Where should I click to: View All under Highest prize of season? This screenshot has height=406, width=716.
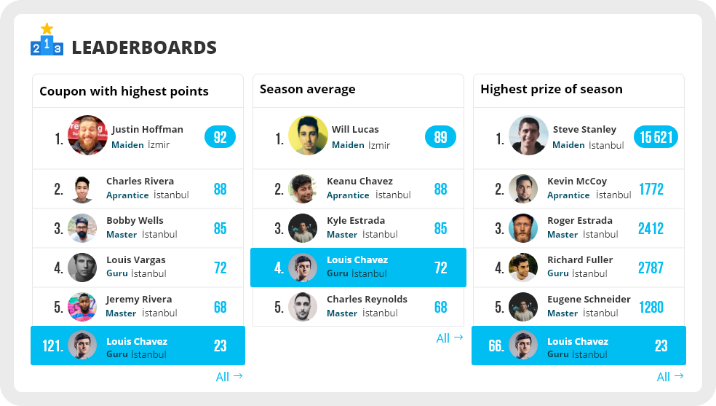tap(670, 377)
